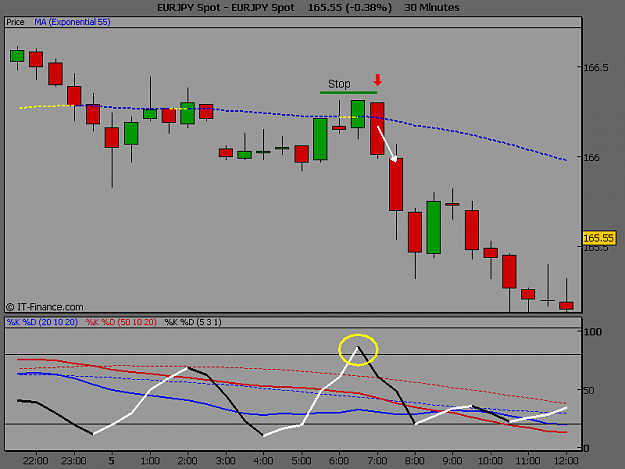The width and height of the screenshot is (625, 469).
Task: Select the red '%K %D (50 10 20)' label
Action: click(121, 322)
